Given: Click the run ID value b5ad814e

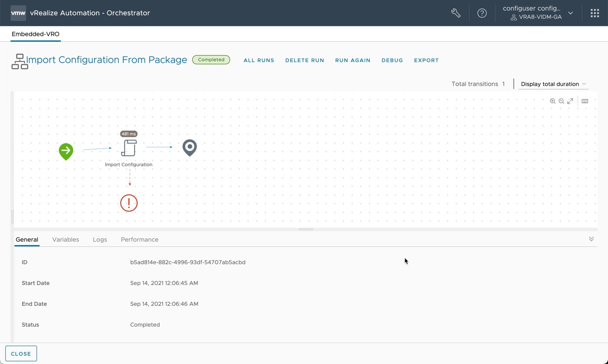Looking at the screenshot, I should click(x=188, y=262).
